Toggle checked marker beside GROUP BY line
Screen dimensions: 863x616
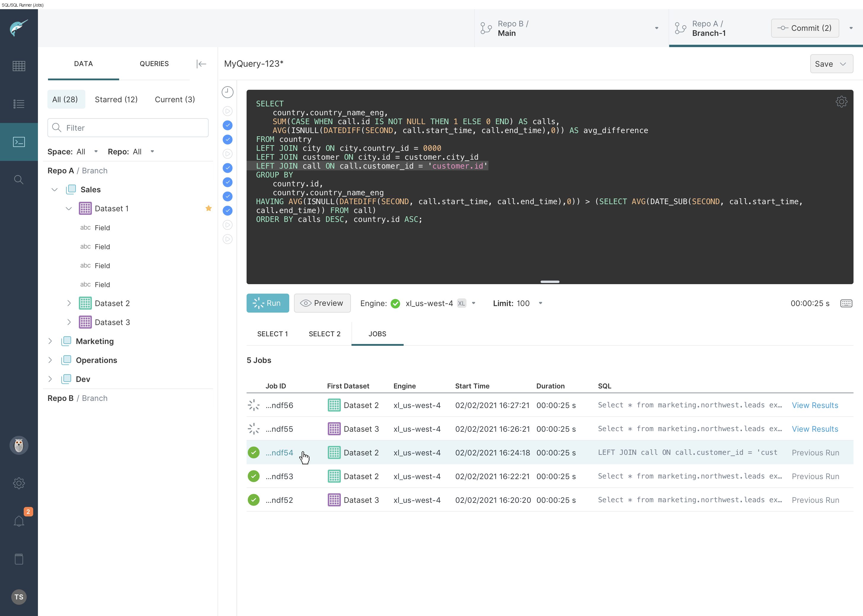pos(227,210)
